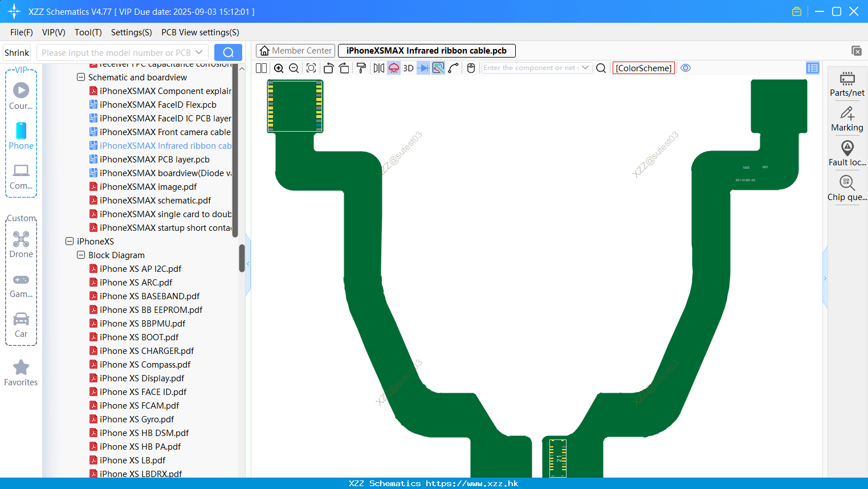Viewport: 868px width, 489px height.
Task: Open the Chip query tool
Action: 847,189
